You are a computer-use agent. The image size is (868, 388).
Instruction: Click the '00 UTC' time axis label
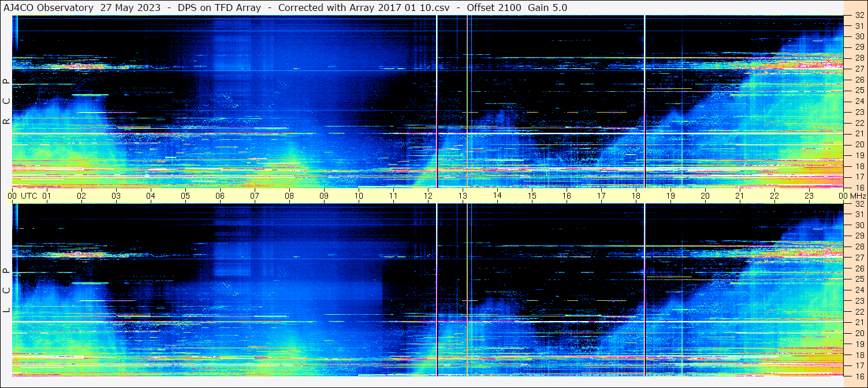pos(22,196)
